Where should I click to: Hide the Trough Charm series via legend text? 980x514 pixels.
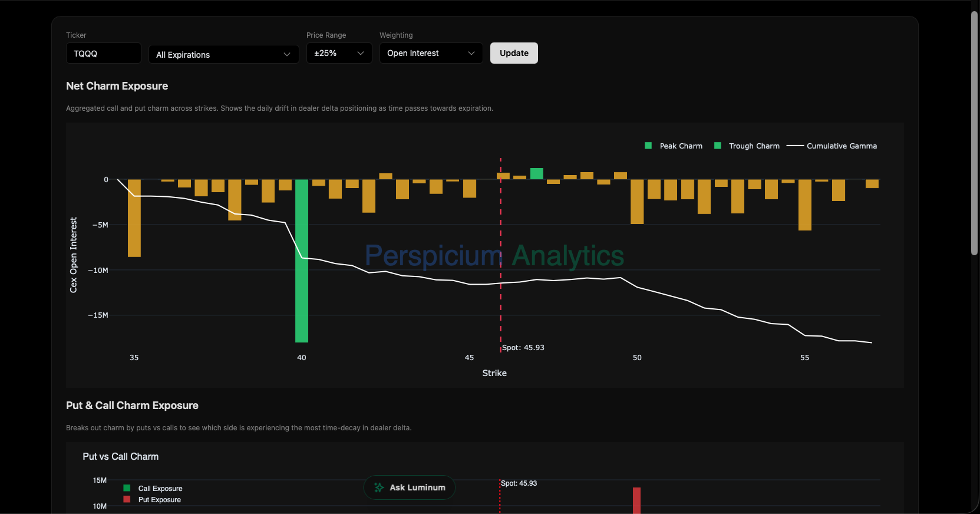[x=754, y=146]
